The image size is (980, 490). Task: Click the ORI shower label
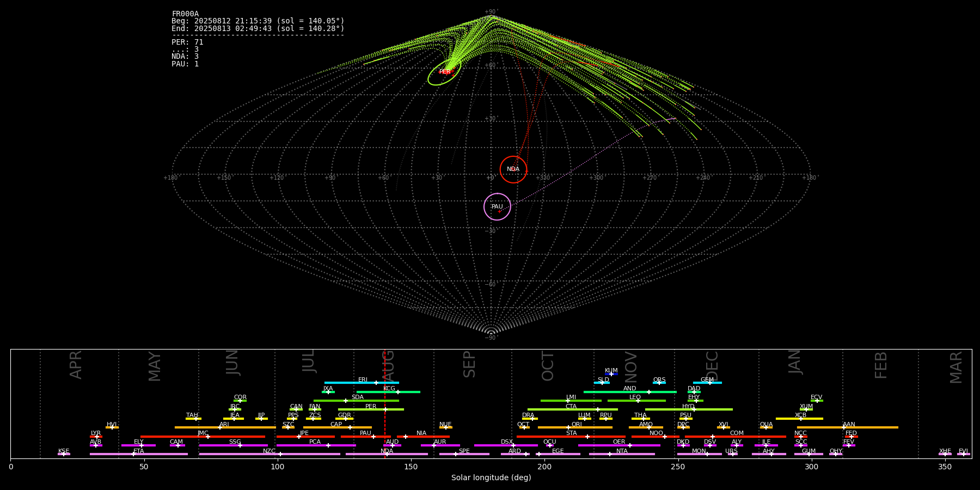577,425
